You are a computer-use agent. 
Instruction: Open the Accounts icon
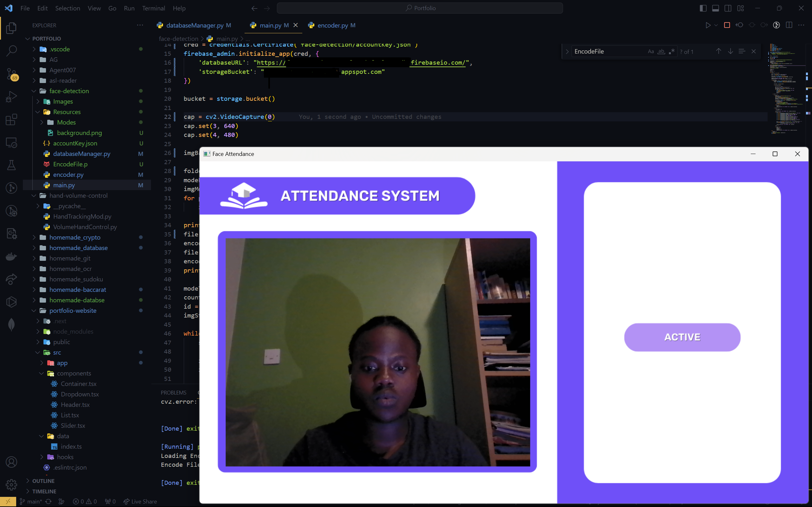11,462
